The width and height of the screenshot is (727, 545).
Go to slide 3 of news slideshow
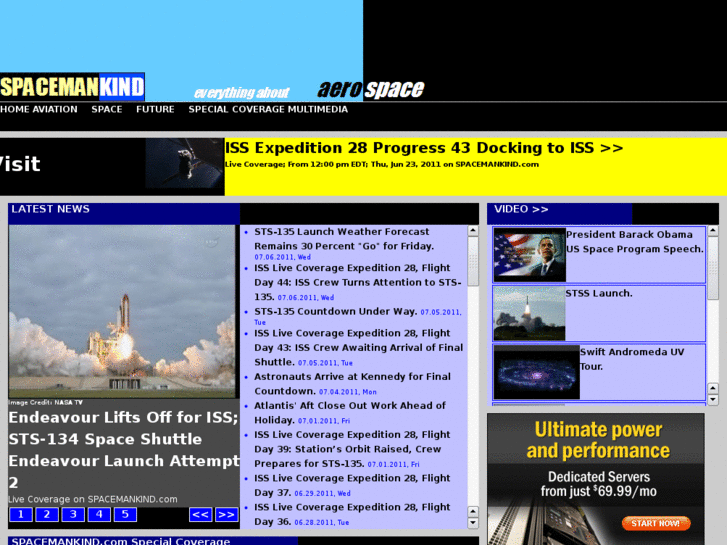point(73,514)
